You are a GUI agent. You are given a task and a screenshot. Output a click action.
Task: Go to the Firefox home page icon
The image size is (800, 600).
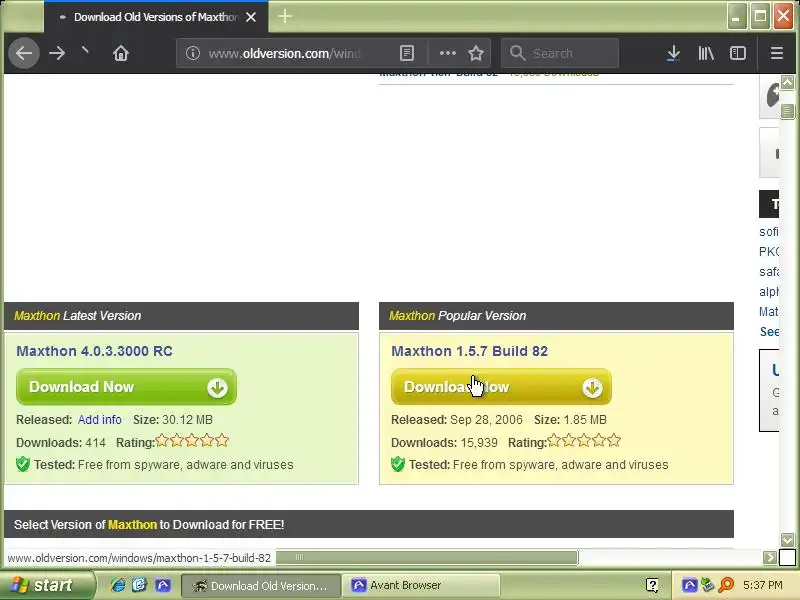click(121, 53)
